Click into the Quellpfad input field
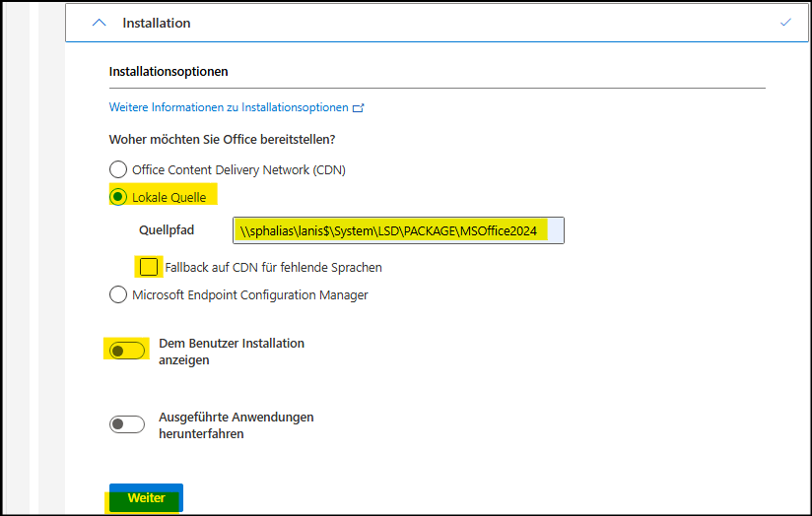 coord(398,230)
